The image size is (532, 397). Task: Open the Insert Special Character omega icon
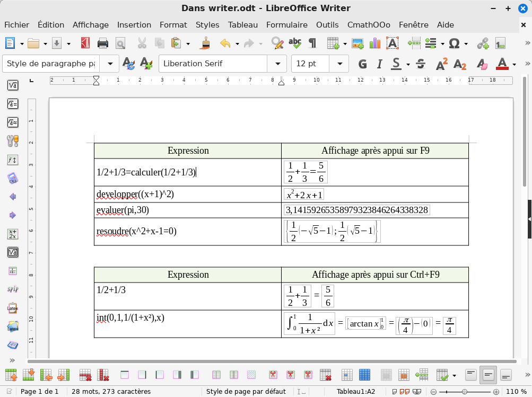454,43
